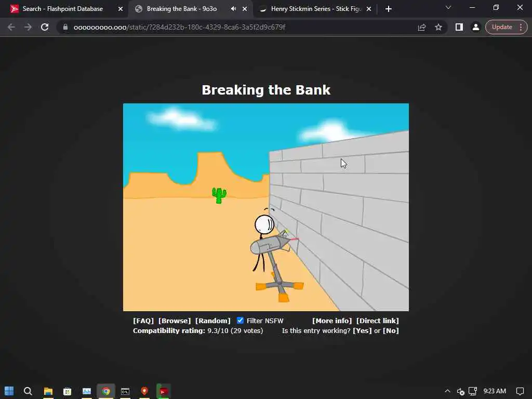Open the browser side panel
532x399 pixels.
click(x=459, y=27)
